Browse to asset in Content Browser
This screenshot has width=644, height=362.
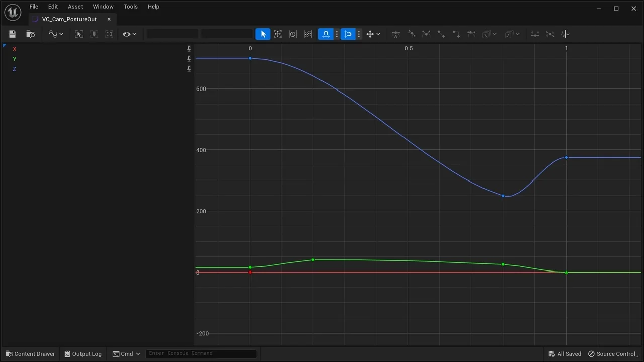(31, 34)
